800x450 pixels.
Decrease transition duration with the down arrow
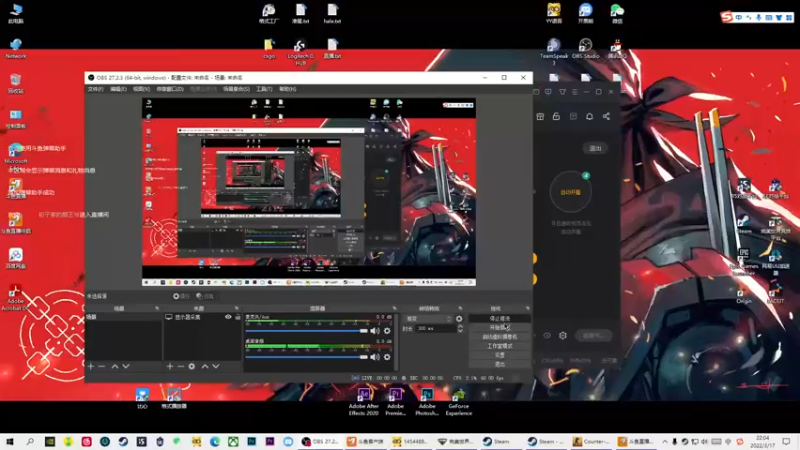pyautogui.click(x=460, y=331)
